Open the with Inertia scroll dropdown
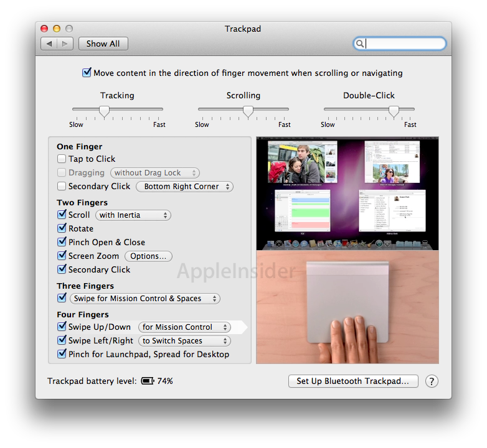Image resolution: width=487 pixels, height=448 pixels. [133, 215]
